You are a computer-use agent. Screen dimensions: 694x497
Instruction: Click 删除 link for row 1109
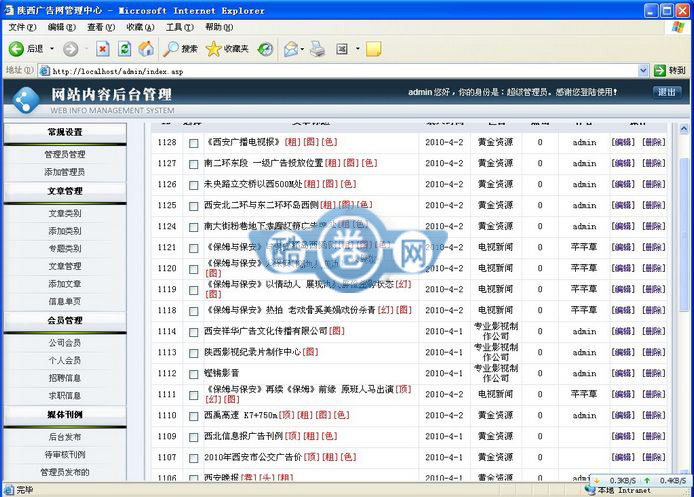(654, 436)
